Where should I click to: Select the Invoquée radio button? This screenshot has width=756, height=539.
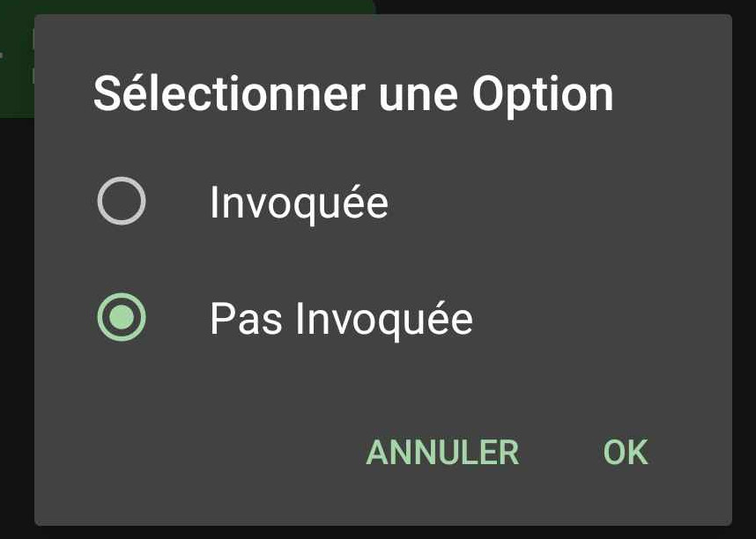pyautogui.click(x=121, y=203)
